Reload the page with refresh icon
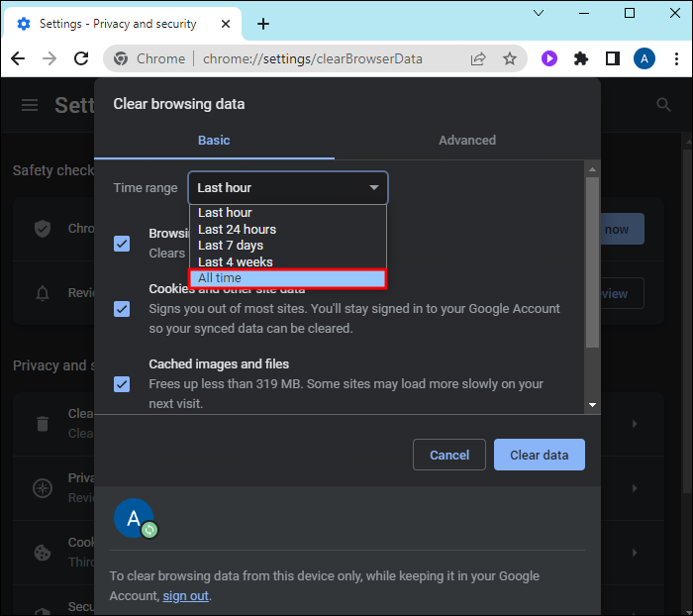 point(82,58)
